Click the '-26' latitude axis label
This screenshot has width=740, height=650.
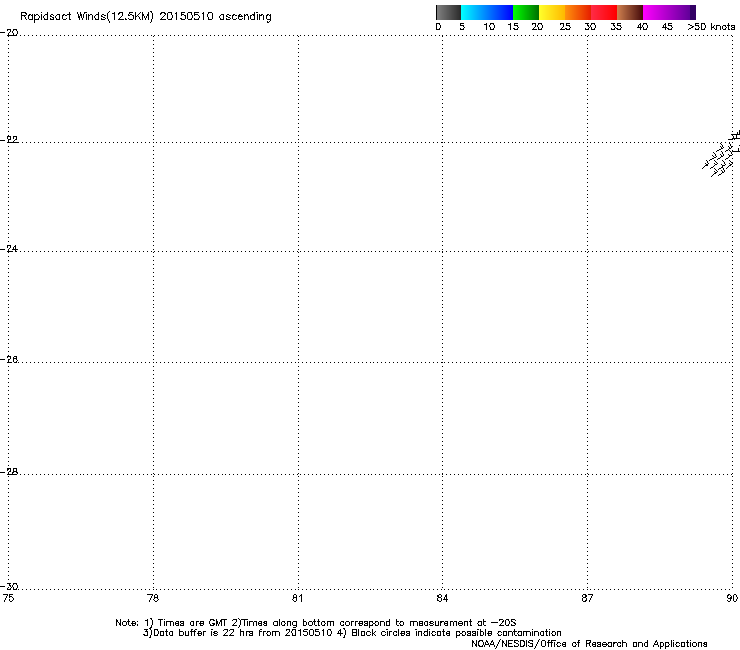[x=9, y=360]
